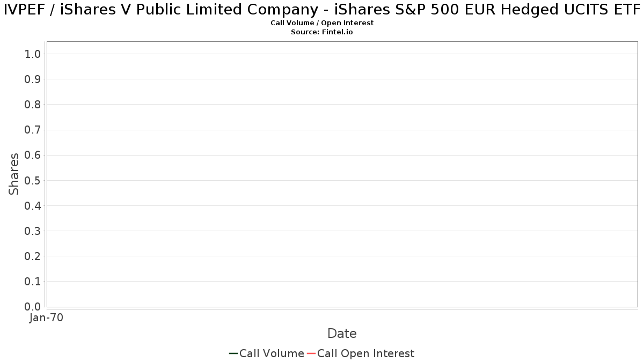The image size is (644, 362).
Task: Click the Call Volume legend label
Action: tap(272, 353)
